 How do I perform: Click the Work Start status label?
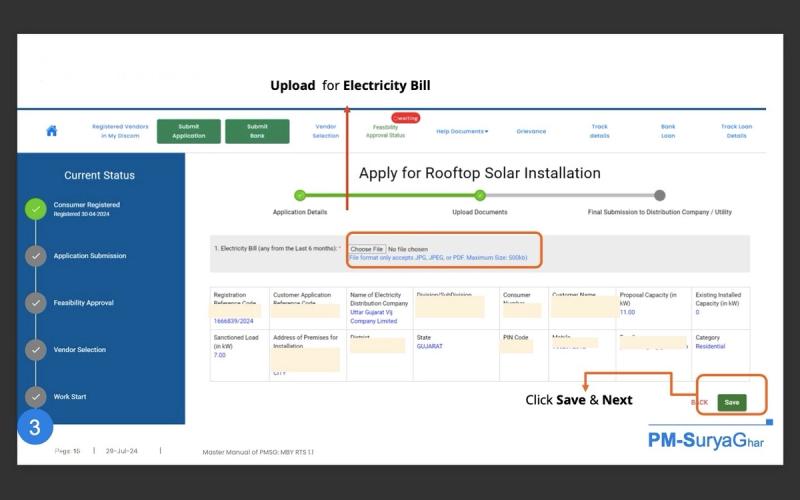click(x=70, y=396)
